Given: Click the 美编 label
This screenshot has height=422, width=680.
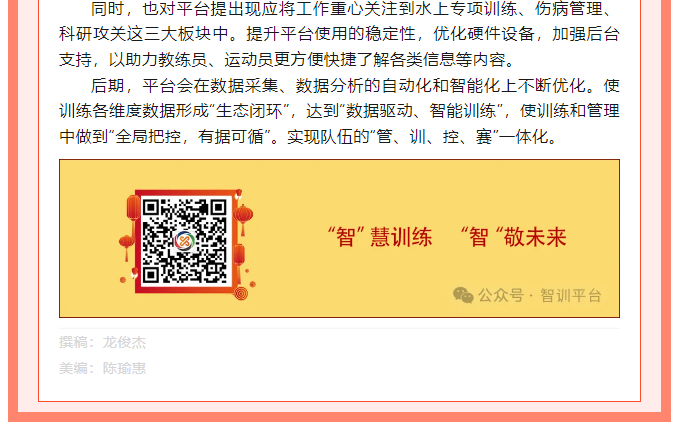Looking at the screenshot, I should (x=73, y=368).
